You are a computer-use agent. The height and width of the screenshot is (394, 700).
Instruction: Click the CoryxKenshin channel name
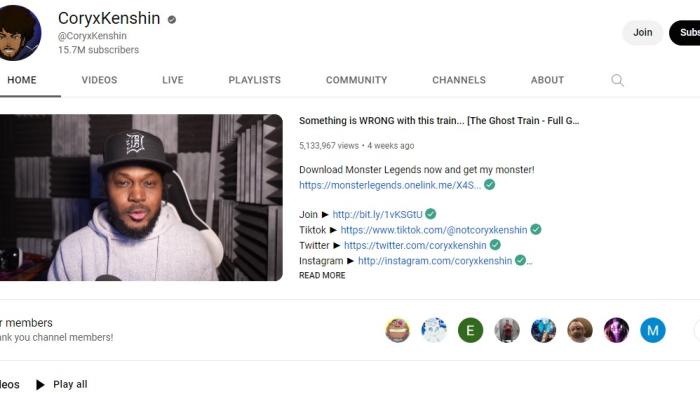point(109,18)
